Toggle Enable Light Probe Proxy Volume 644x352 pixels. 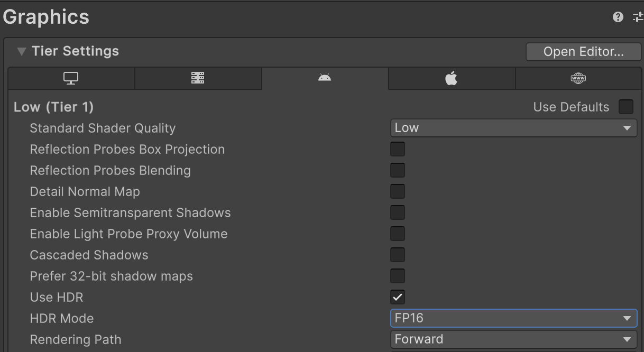pos(397,234)
